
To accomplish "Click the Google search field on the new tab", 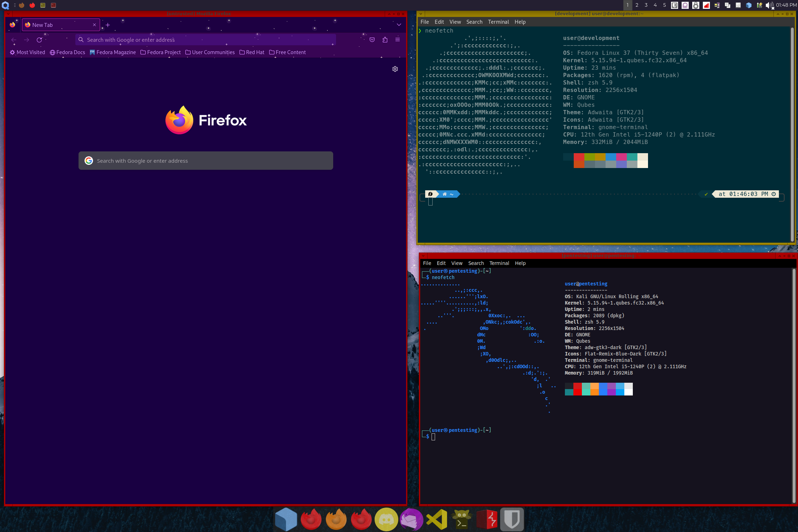I will pos(205,160).
